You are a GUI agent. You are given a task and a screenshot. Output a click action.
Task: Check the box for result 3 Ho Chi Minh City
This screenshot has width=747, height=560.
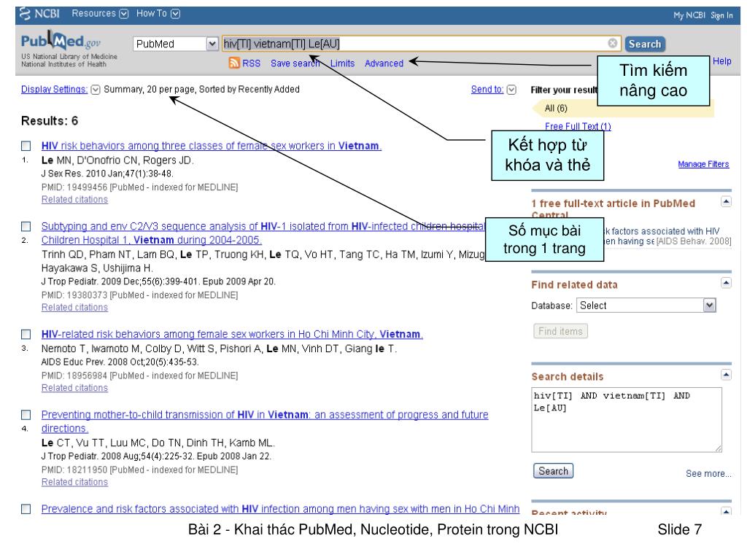point(26,334)
